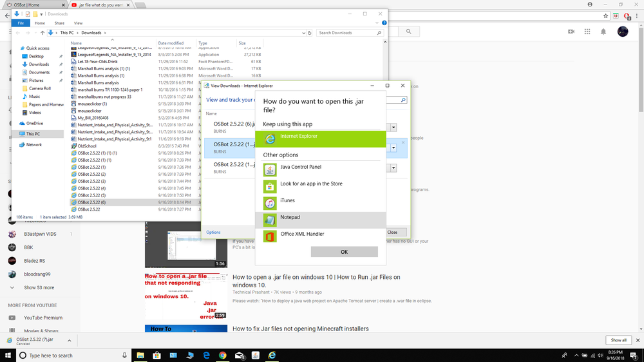Click search icon in View Downloads
Screen dimensions: 644x362
tap(403, 100)
